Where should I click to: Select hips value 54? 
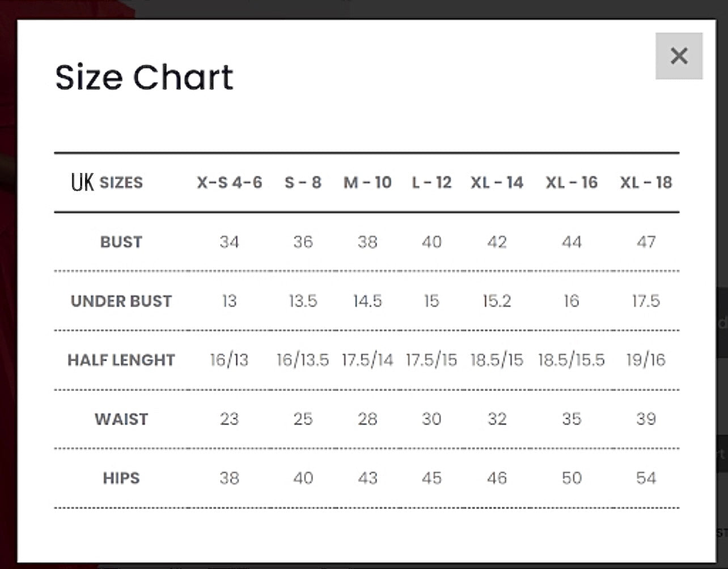click(x=646, y=478)
